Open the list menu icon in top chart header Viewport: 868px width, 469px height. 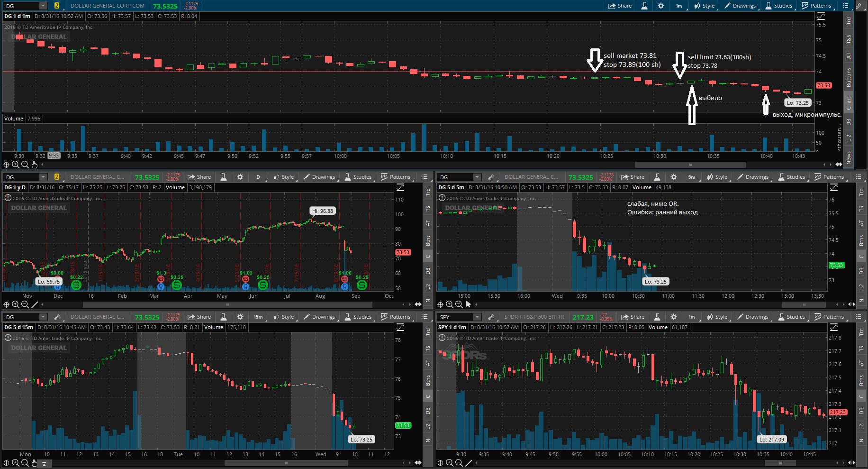pyautogui.click(x=846, y=6)
